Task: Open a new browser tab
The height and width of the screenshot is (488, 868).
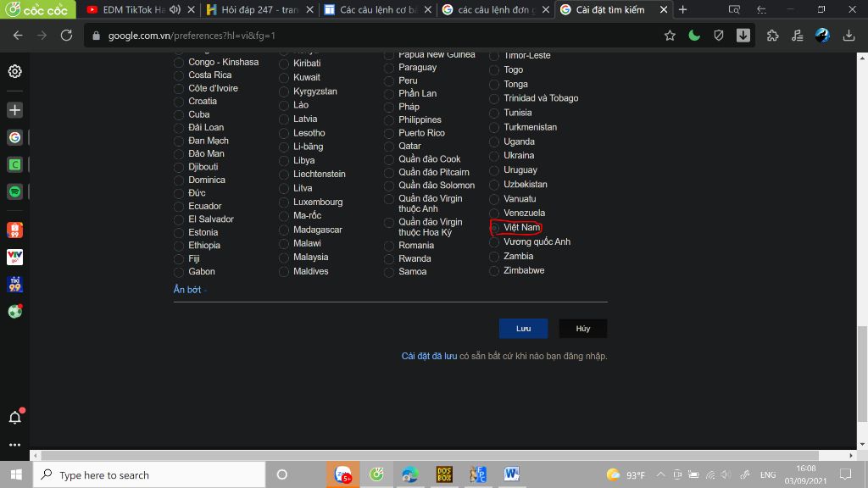Action: pyautogui.click(x=682, y=9)
